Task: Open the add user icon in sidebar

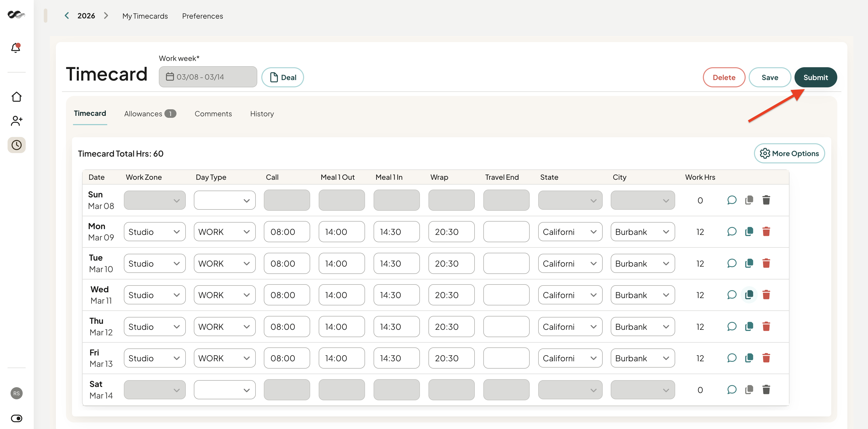Action: [x=17, y=121]
